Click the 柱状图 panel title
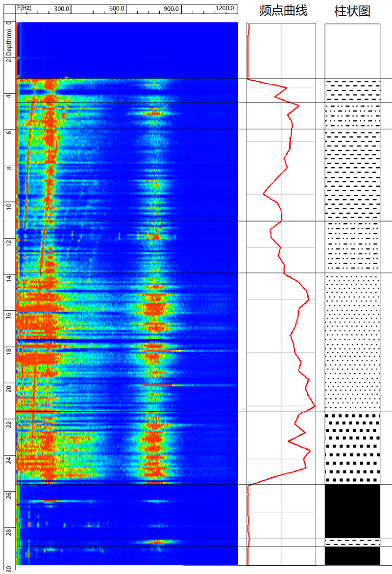 (352, 11)
